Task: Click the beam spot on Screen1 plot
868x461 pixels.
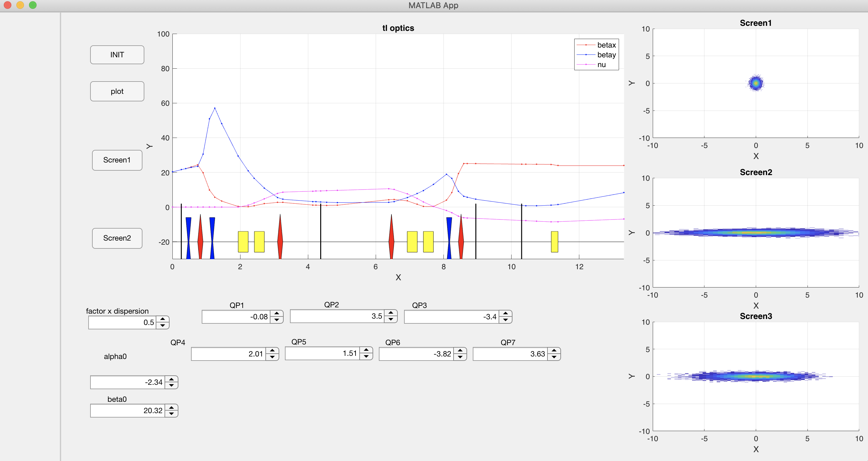Action: (x=756, y=83)
